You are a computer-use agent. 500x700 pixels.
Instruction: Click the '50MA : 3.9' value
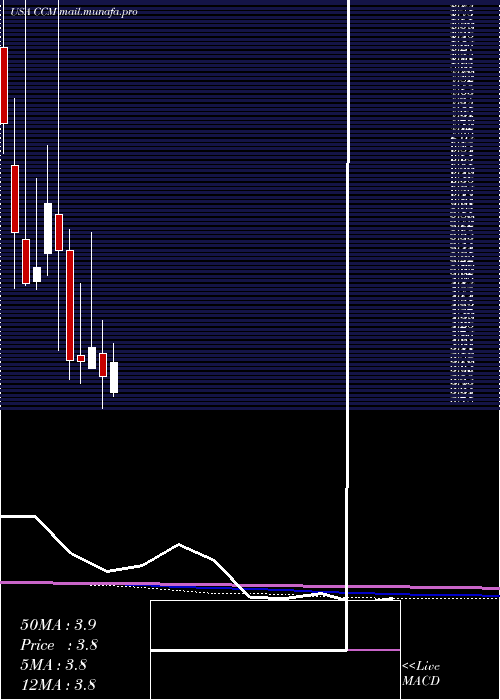pos(58,625)
